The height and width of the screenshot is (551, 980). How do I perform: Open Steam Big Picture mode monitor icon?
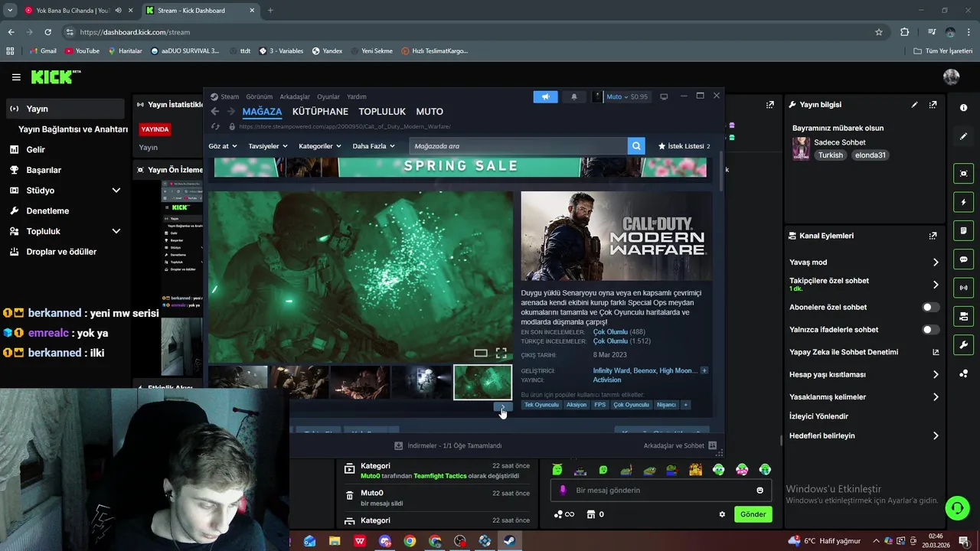pos(664,96)
